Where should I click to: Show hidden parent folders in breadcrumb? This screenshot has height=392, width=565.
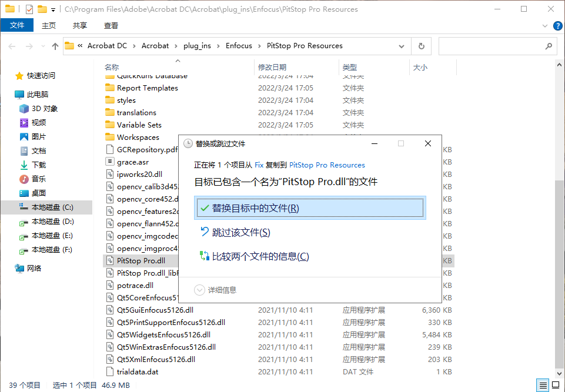pos(80,46)
